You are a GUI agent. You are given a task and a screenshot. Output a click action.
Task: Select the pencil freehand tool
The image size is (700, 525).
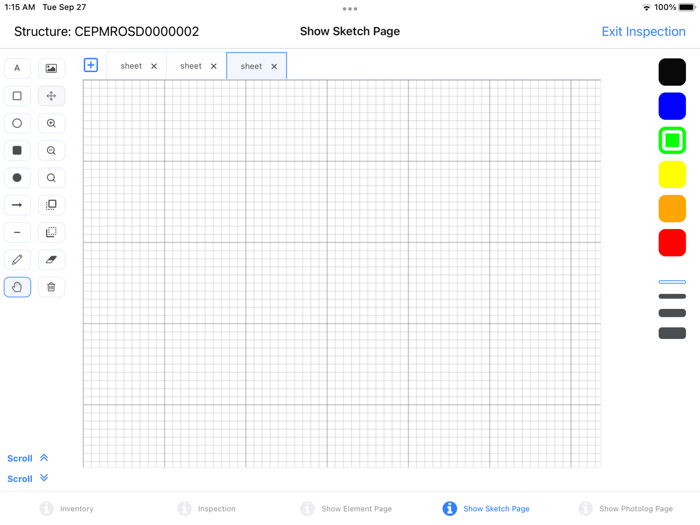click(17, 260)
